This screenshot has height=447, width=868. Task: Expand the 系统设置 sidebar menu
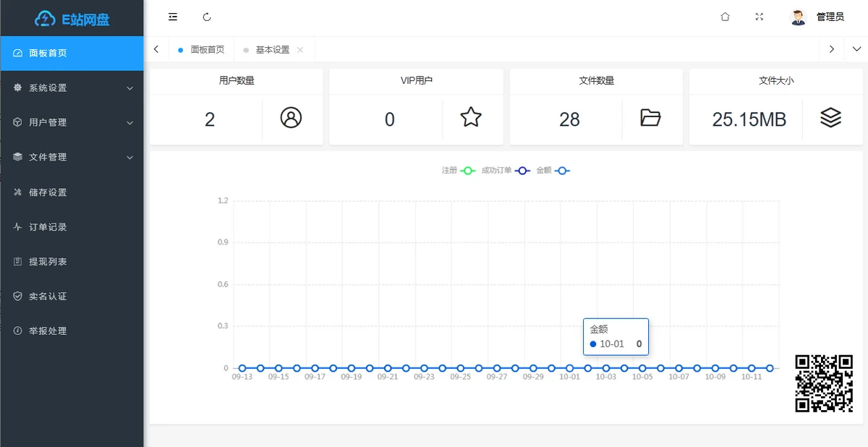(x=72, y=88)
